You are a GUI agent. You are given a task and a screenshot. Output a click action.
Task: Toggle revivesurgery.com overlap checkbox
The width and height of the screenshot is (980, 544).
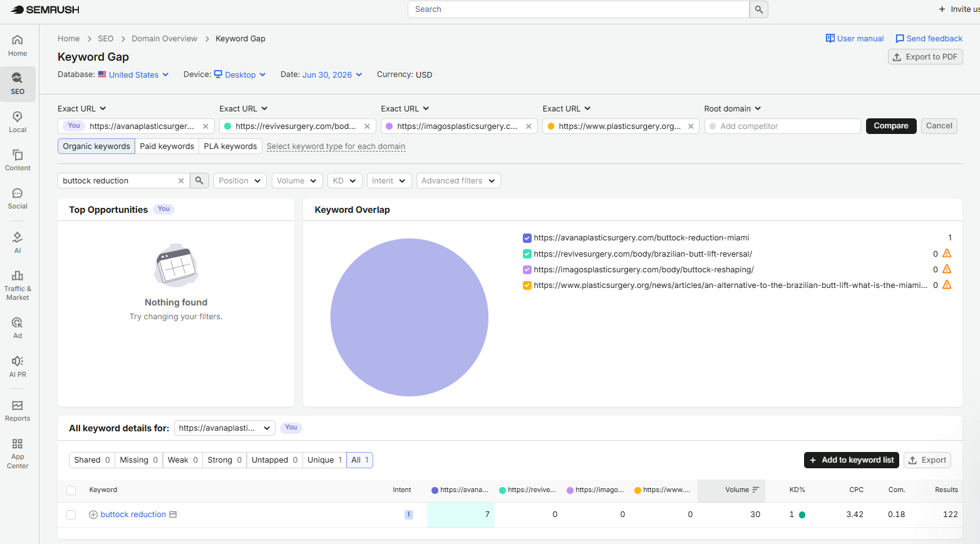(x=527, y=254)
